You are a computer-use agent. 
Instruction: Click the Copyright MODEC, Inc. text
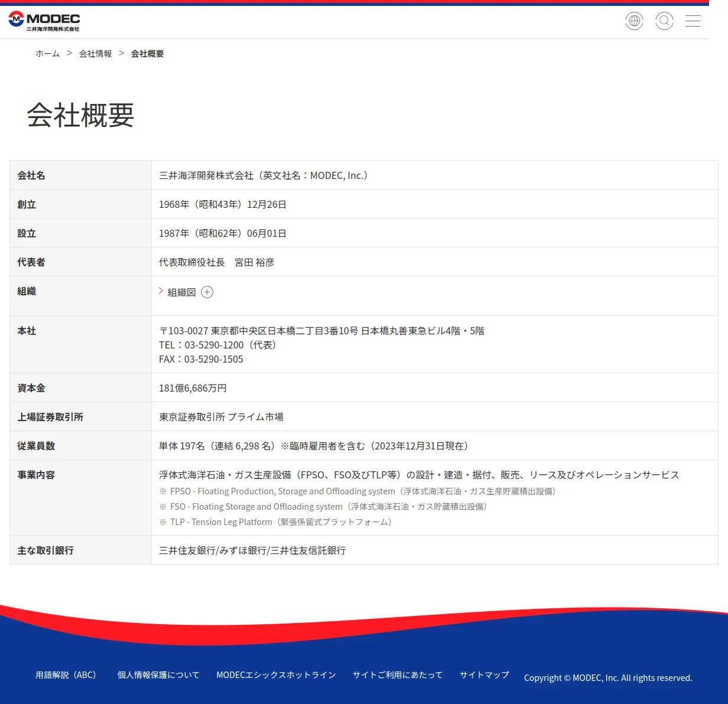point(608,678)
